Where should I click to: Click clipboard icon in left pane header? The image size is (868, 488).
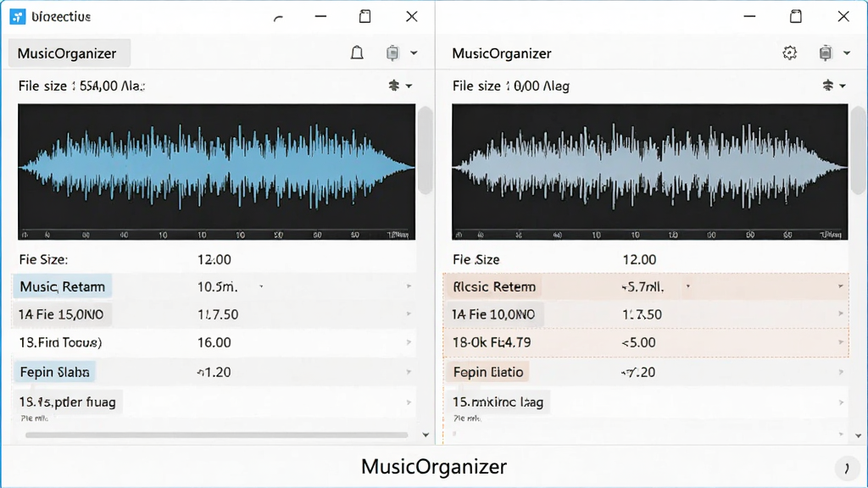coord(392,53)
